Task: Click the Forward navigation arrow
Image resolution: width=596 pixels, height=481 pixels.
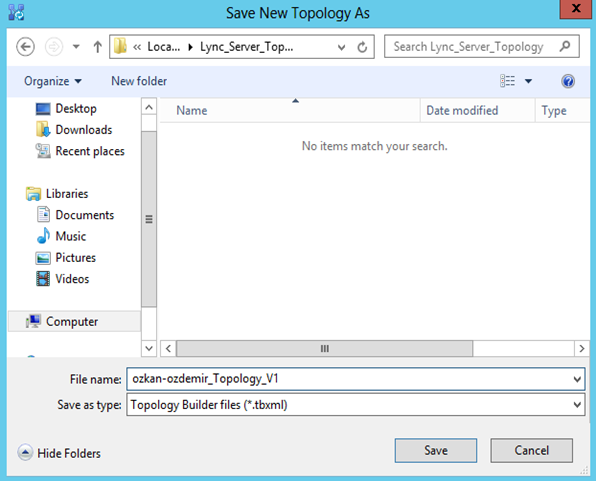Action: (54, 47)
